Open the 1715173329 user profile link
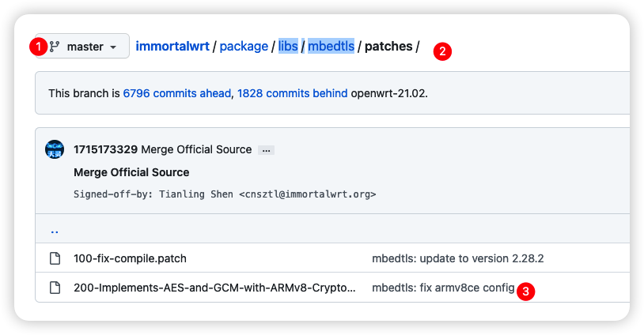Image resolution: width=644 pixels, height=335 pixels. (x=105, y=149)
